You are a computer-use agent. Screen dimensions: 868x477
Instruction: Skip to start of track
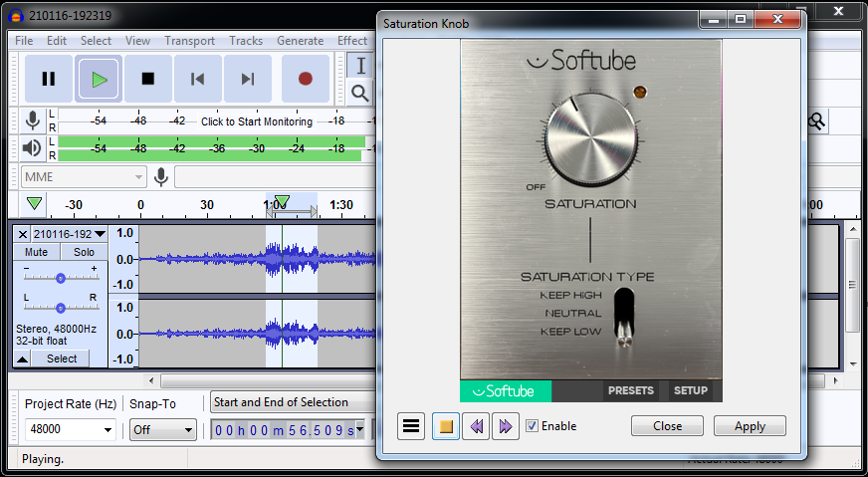click(x=198, y=79)
